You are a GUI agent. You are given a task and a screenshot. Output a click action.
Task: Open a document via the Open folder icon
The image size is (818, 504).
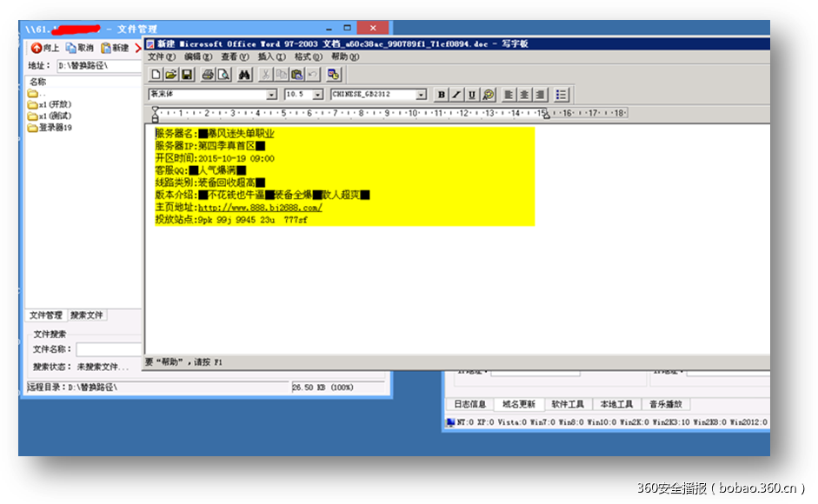pyautogui.click(x=170, y=75)
